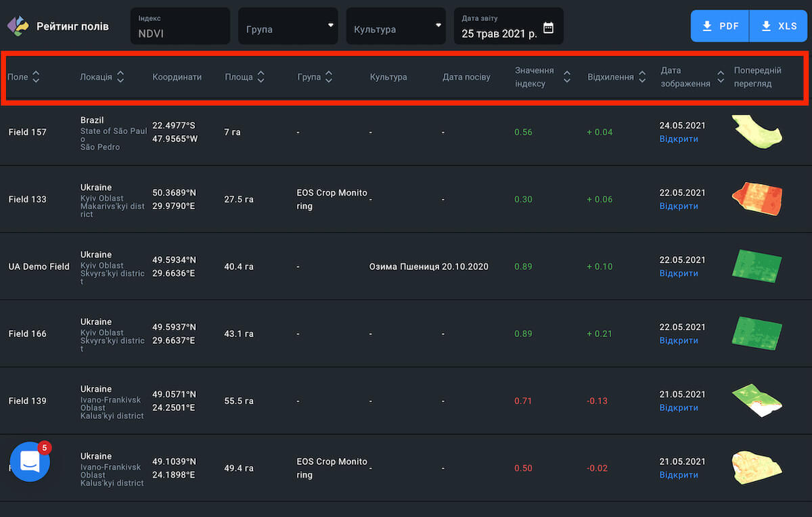Image resolution: width=812 pixels, height=517 pixels.
Task: Sort by Значення індексу arrows
Action: (567, 77)
